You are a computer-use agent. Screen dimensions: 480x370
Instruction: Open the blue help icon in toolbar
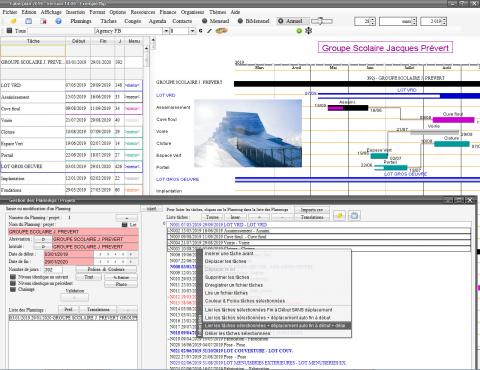coord(58,21)
